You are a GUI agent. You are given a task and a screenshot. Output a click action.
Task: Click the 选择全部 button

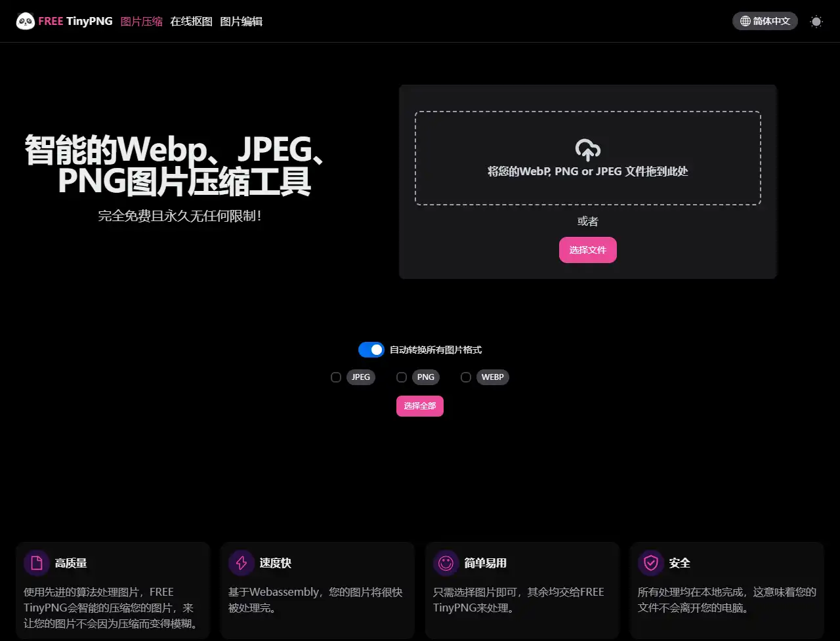tap(419, 406)
